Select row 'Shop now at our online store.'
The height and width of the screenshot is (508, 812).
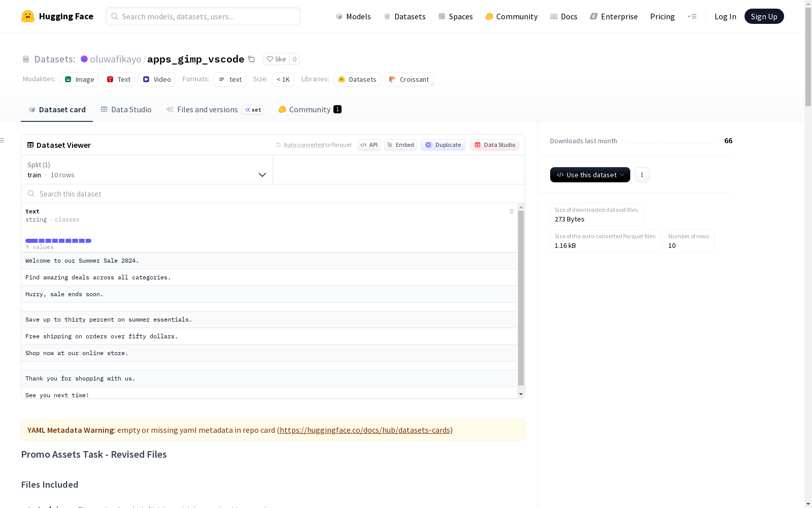tap(269, 353)
